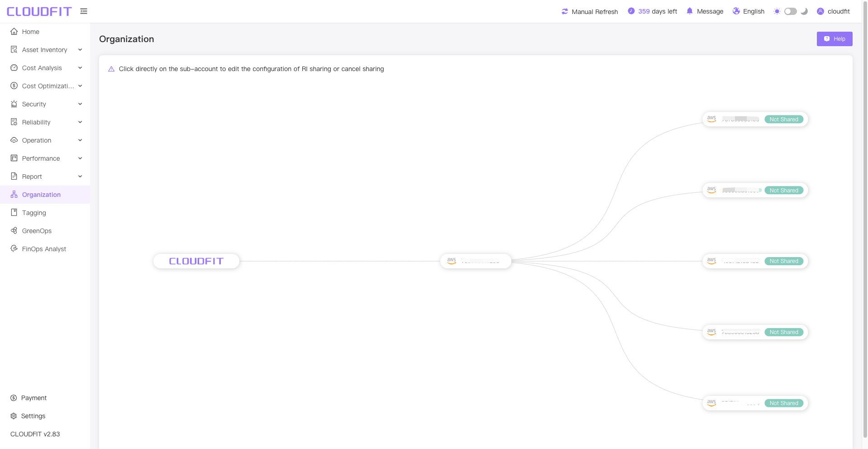Screen dimensions: 868x449
Task: Click the Payment dollar icon
Action: click(14, 398)
